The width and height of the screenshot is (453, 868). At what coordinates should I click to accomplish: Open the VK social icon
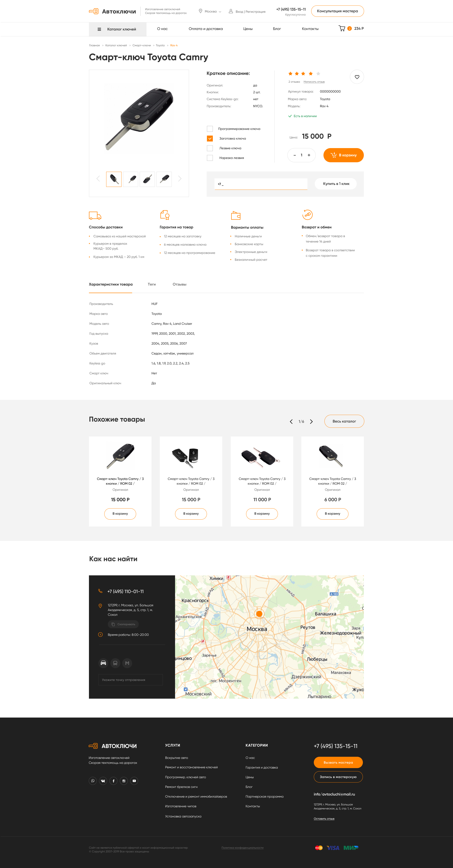coord(103,781)
